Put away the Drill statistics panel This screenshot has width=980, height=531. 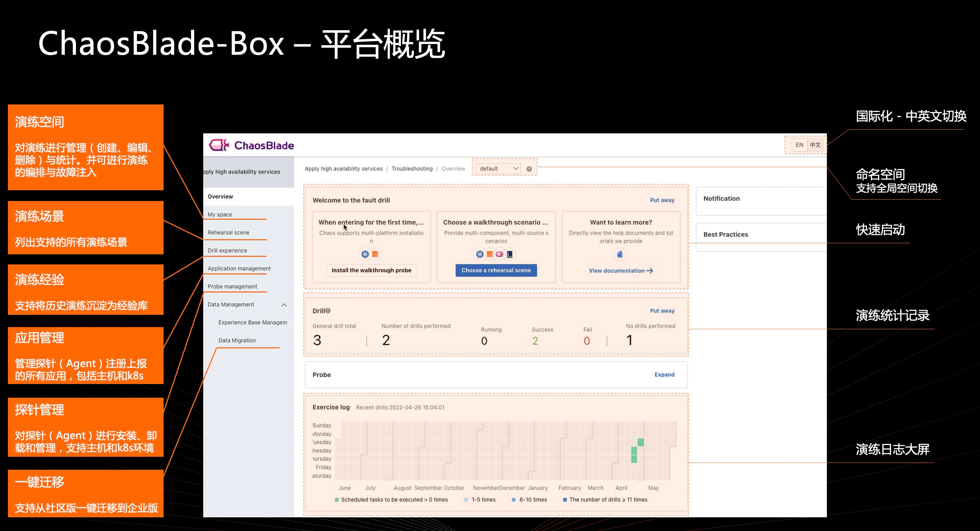click(x=662, y=311)
